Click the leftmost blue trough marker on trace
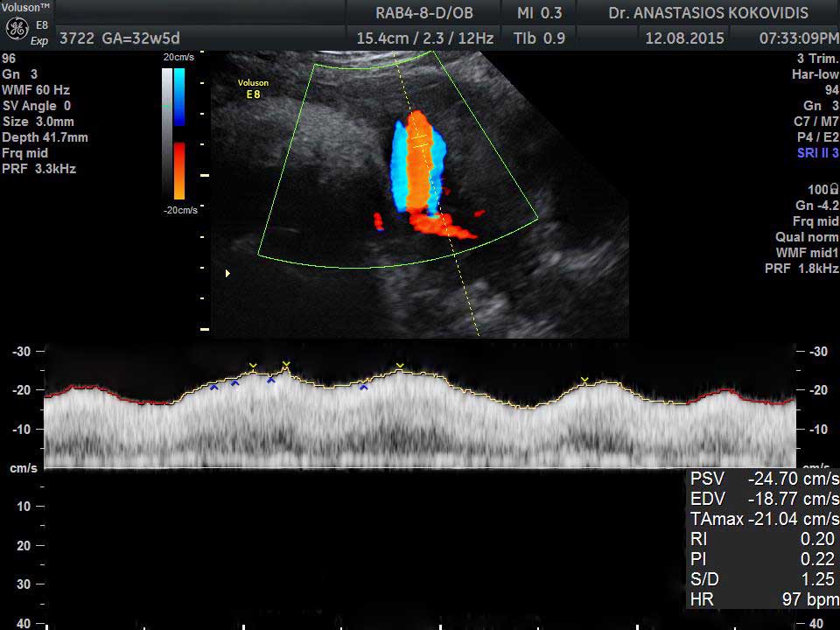The height and width of the screenshot is (630, 840). click(214, 387)
